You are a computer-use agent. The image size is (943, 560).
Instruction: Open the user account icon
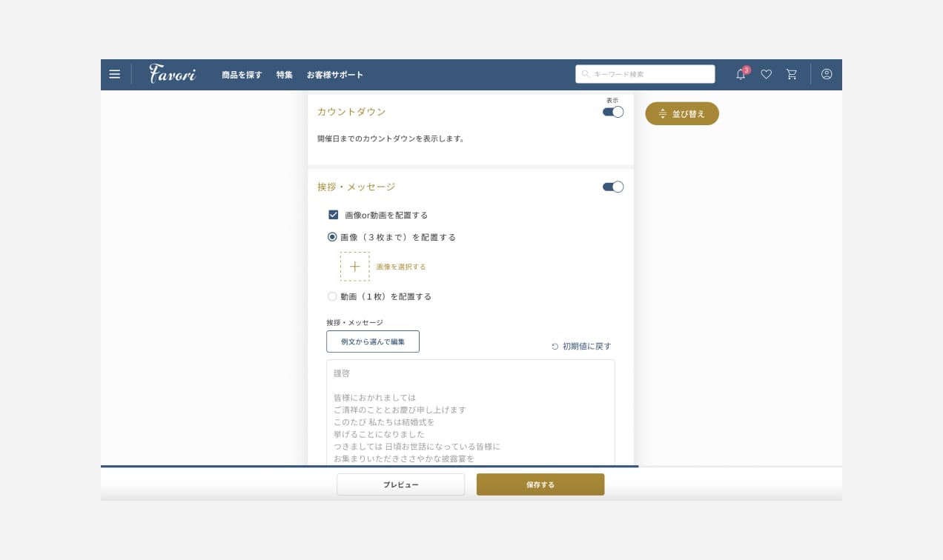[827, 74]
